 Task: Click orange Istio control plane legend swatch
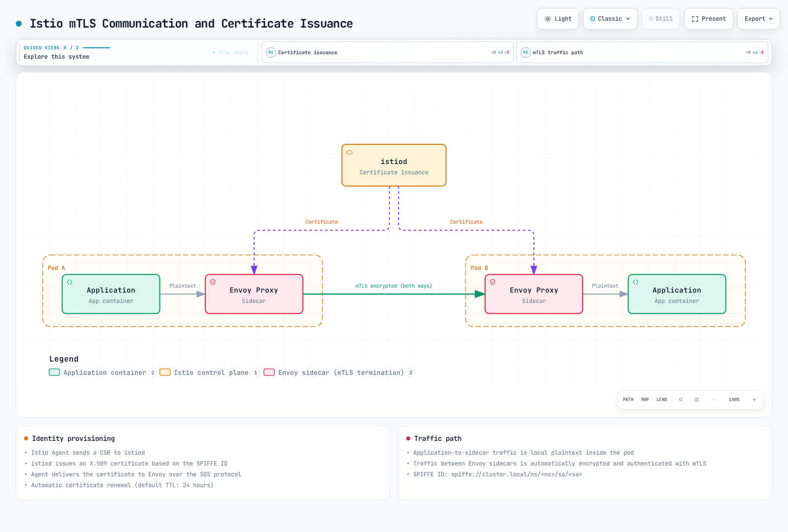[165, 372]
